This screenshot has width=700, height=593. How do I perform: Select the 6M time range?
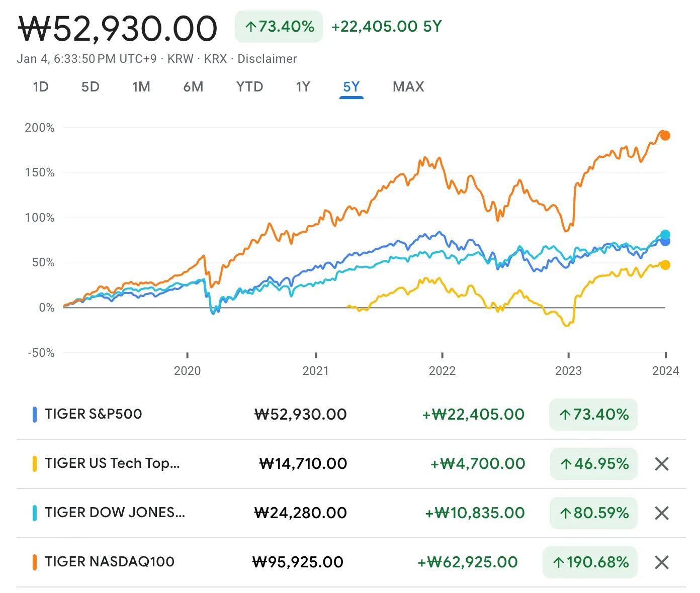pos(193,86)
